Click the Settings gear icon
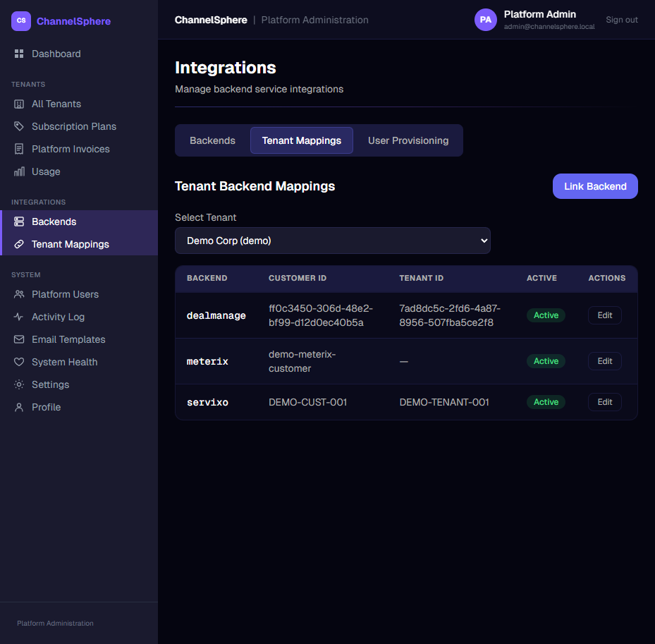The height and width of the screenshot is (644, 655). coord(19,385)
